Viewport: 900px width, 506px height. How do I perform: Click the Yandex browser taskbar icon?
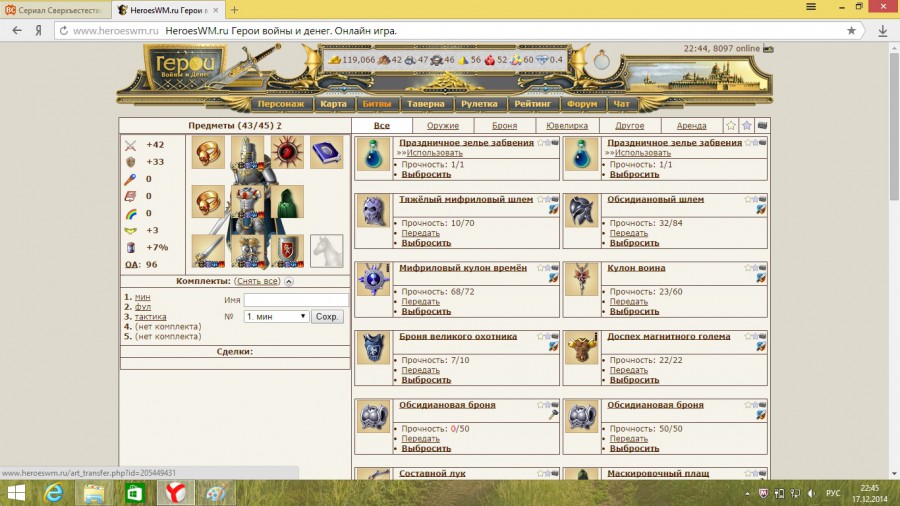click(176, 493)
